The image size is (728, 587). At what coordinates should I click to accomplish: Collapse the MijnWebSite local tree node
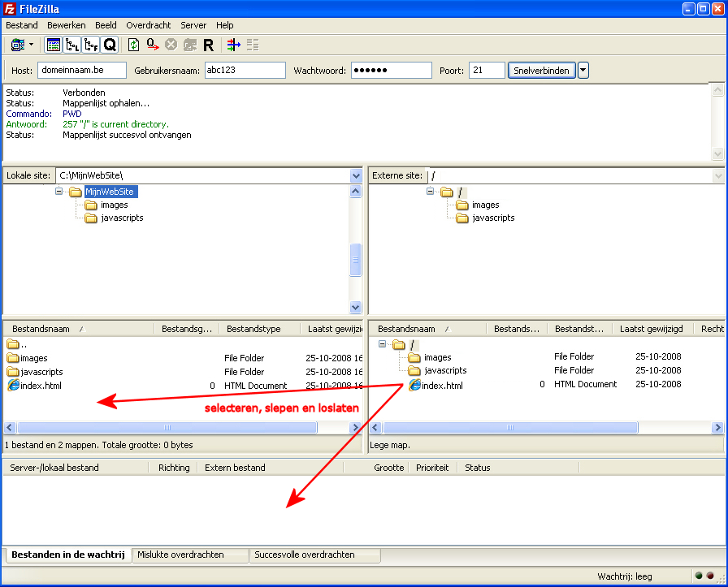(x=59, y=191)
